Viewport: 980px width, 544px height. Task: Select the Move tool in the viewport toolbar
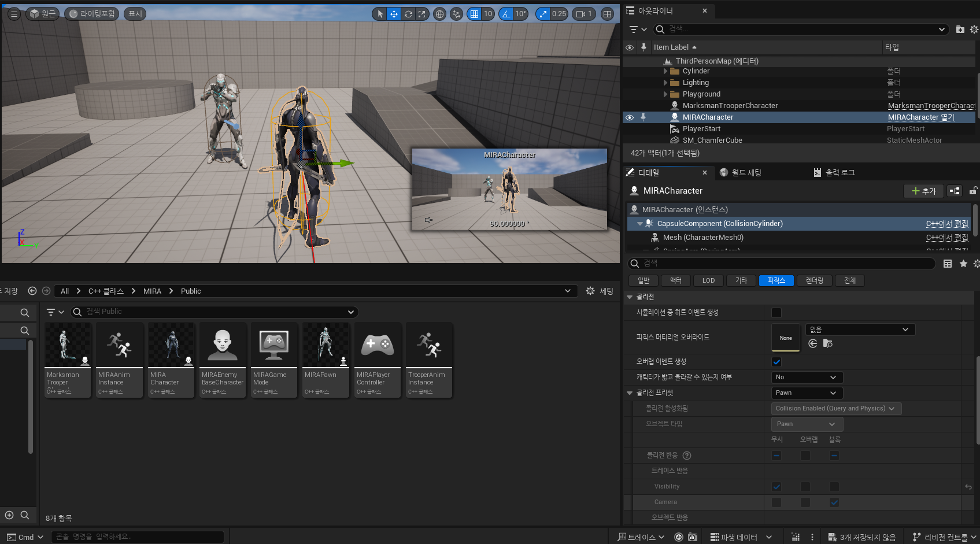(x=394, y=13)
